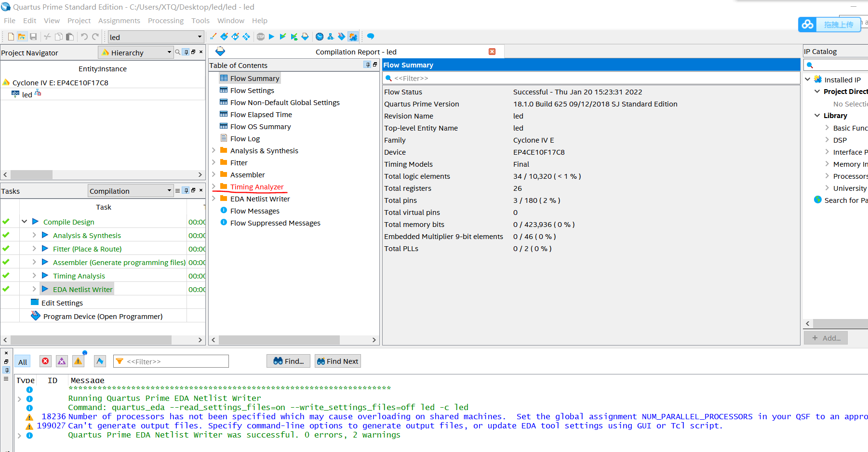
Task: Open the revision 'led' dropdown
Action: (x=156, y=37)
